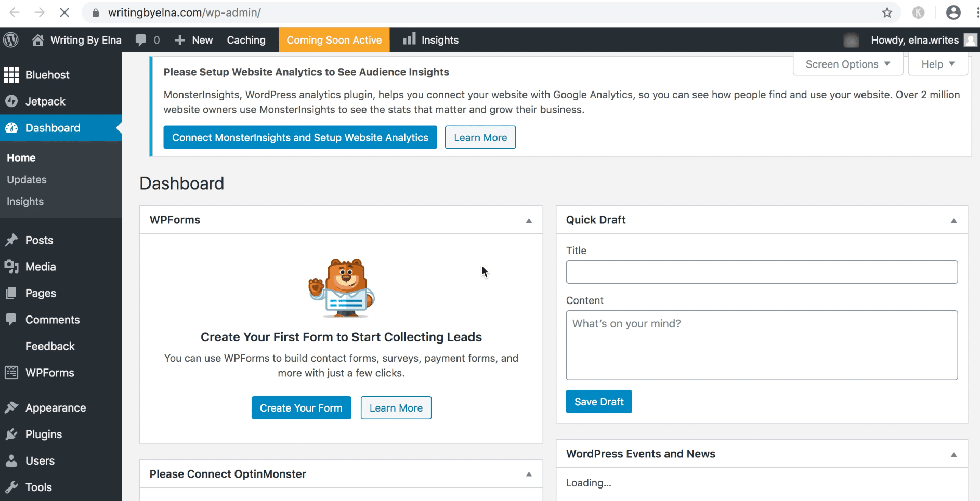Open Bluehost from the sidebar

click(11, 75)
